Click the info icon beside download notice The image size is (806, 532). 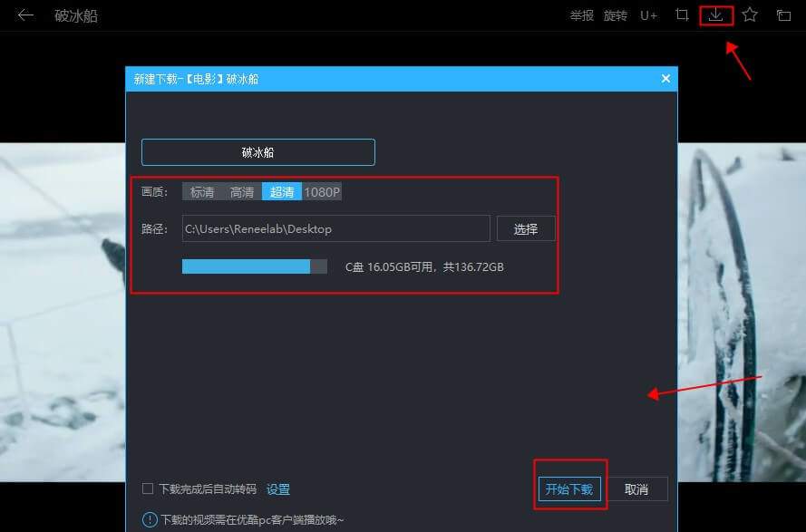150,519
